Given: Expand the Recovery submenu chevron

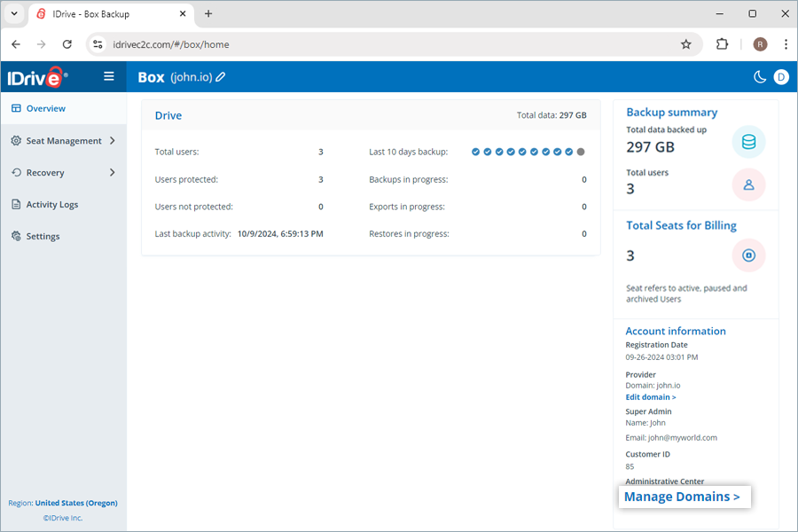Looking at the screenshot, I should click(112, 172).
